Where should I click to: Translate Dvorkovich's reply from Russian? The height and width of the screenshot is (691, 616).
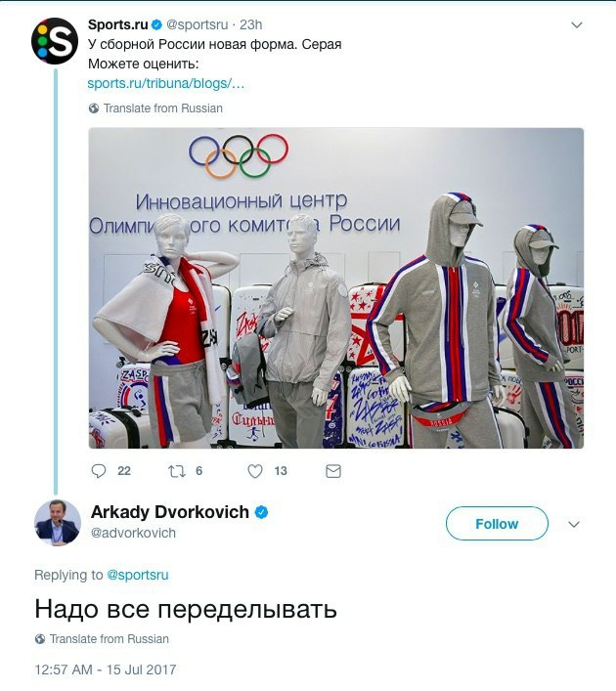pos(109,639)
